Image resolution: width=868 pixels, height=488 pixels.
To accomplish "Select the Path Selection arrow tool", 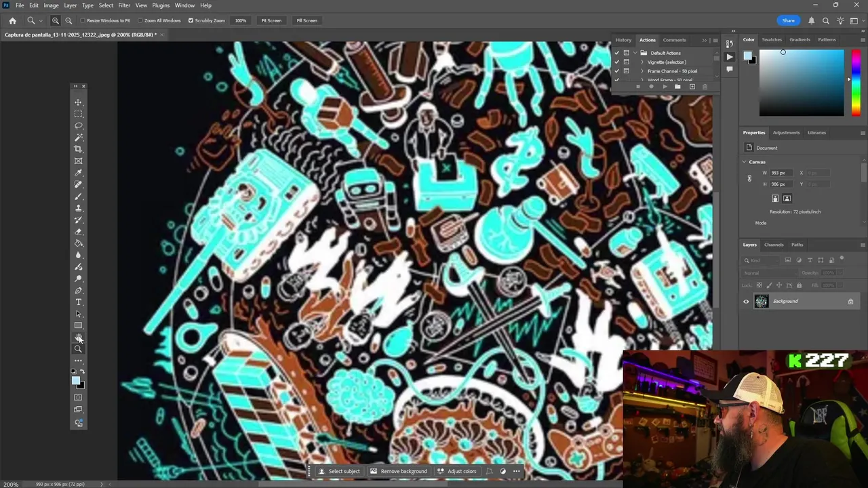I will click(78, 314).
